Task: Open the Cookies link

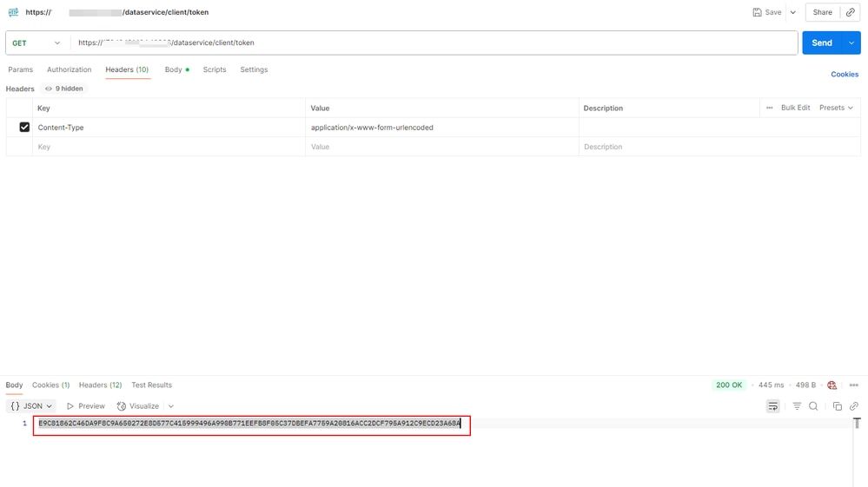Action: click(845, 74)
